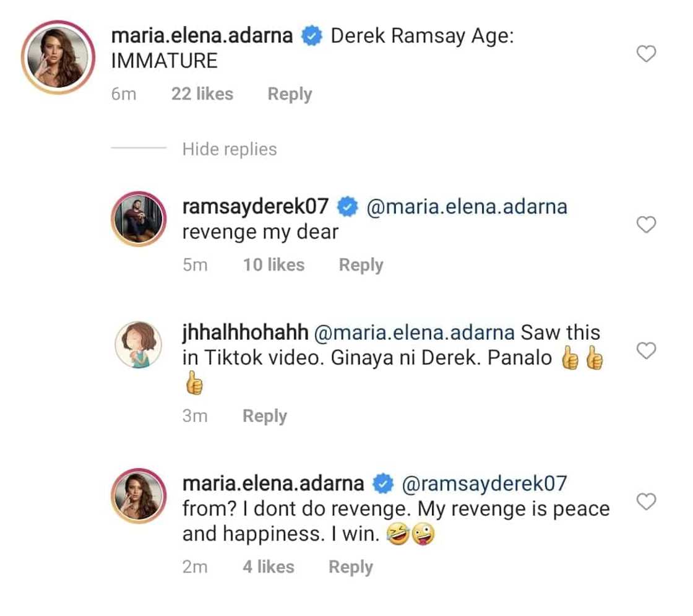Reply to jhhalhhohahh's comment
693x616 pixels.
click(264, 416)
